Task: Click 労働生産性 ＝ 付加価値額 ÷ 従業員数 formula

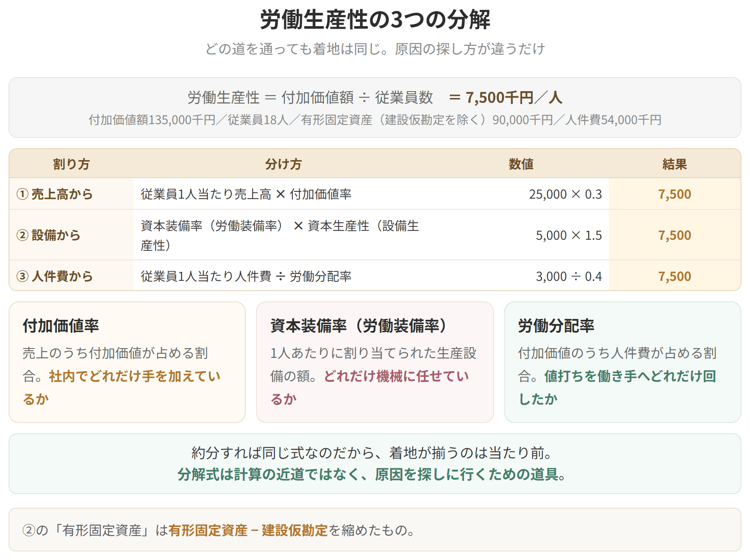Action: click(x=310, y=98)
